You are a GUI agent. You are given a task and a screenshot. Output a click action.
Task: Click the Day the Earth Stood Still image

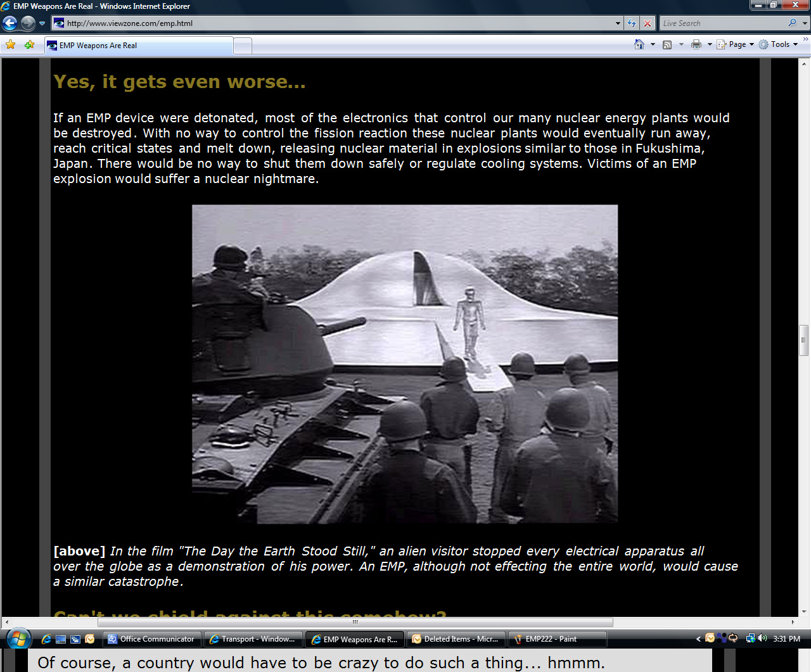click(405, 364)
